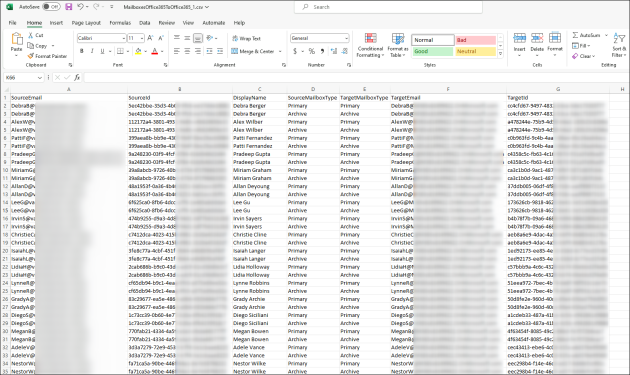Increase font size with larger A icon
Image resolution: width=630 pixels, height=375 pixels.
[x=150, y=38]
